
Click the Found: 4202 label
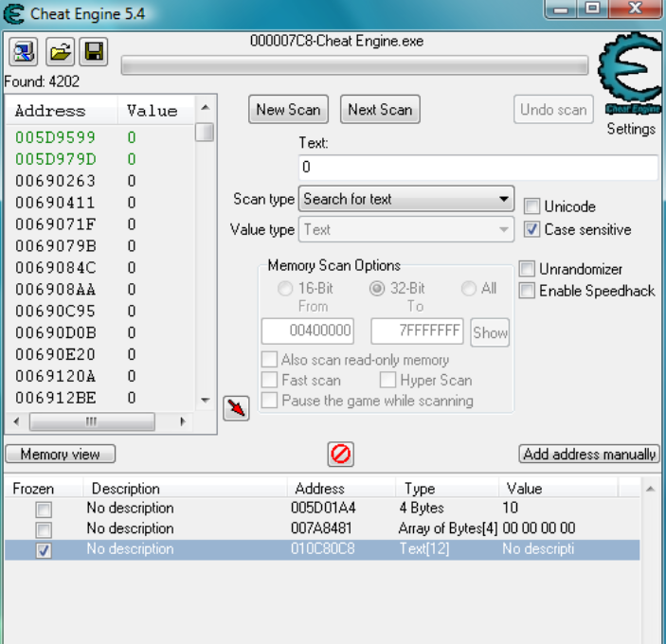pyautogui.click(x=42, y=81)
